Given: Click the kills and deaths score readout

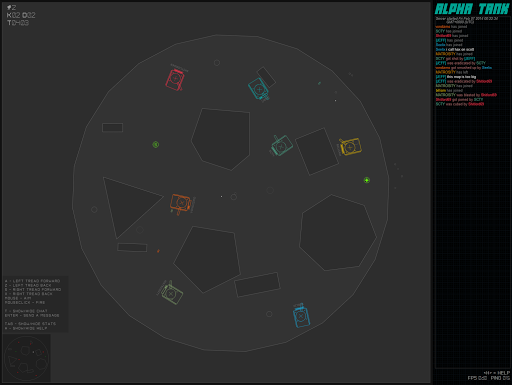Looking at the screenshot, I should click(x=21, y=15).
